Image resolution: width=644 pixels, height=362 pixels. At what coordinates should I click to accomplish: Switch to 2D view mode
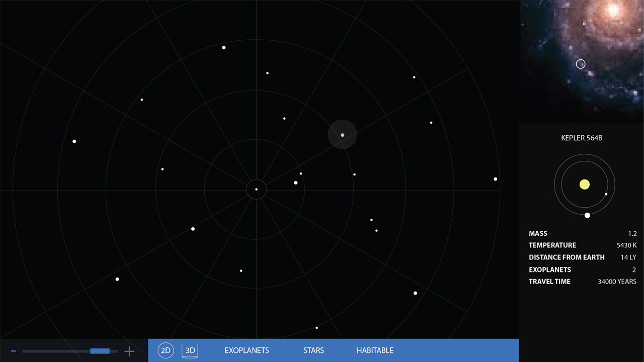(x=166, y=350)
